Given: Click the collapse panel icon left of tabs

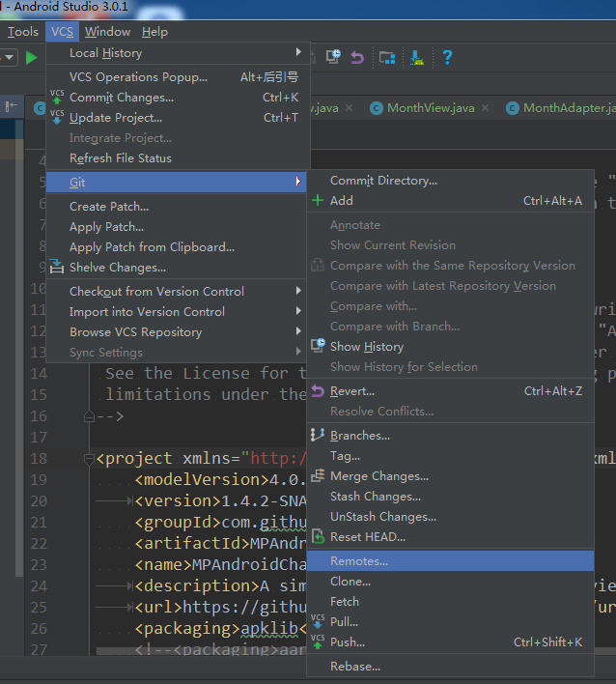Looking at the screenshot, I should coord(12,106).
